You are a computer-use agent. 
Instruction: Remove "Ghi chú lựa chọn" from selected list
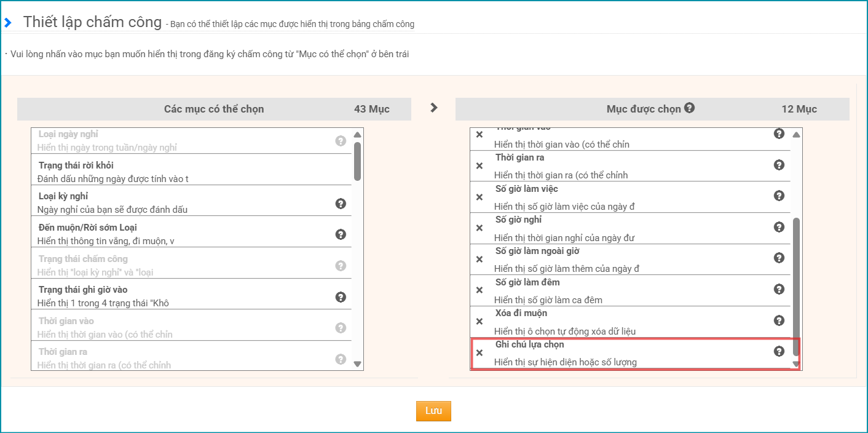(479, 352)
